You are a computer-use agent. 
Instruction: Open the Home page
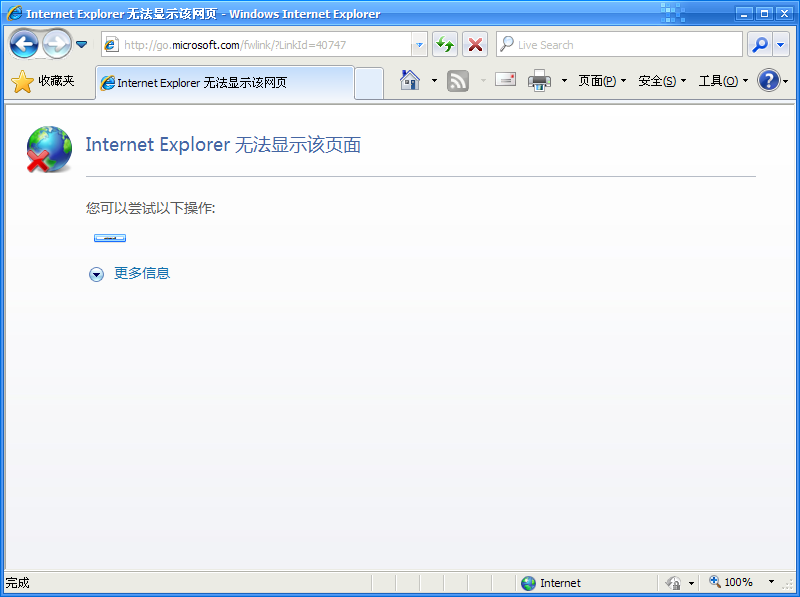410,81
